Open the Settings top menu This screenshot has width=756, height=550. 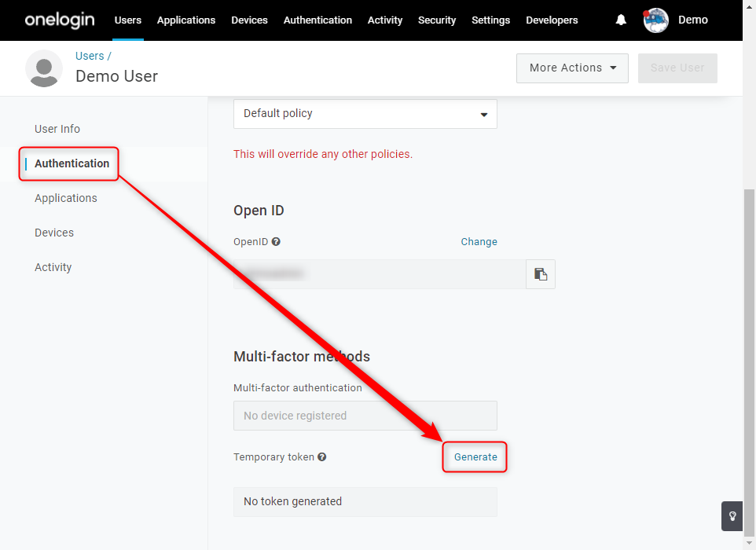tap(491, 20)
